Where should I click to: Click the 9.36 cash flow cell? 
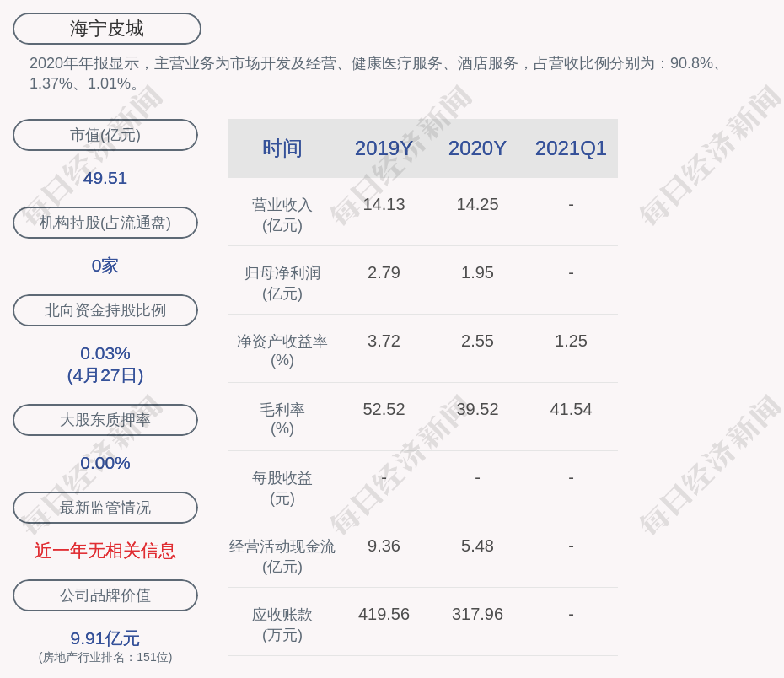coord(384,546)
